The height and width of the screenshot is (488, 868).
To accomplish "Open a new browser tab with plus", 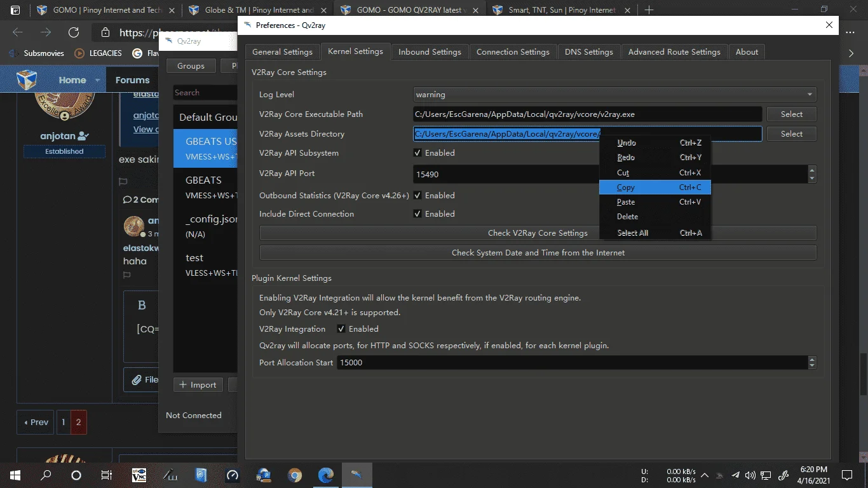I will coord(649,10).
